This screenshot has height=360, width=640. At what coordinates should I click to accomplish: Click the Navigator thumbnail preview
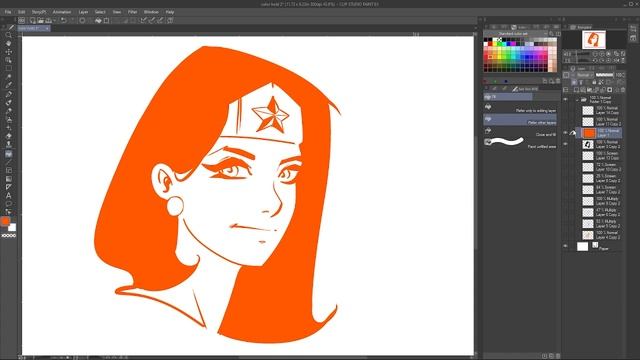pyautogui.click(x=593, y=40)
